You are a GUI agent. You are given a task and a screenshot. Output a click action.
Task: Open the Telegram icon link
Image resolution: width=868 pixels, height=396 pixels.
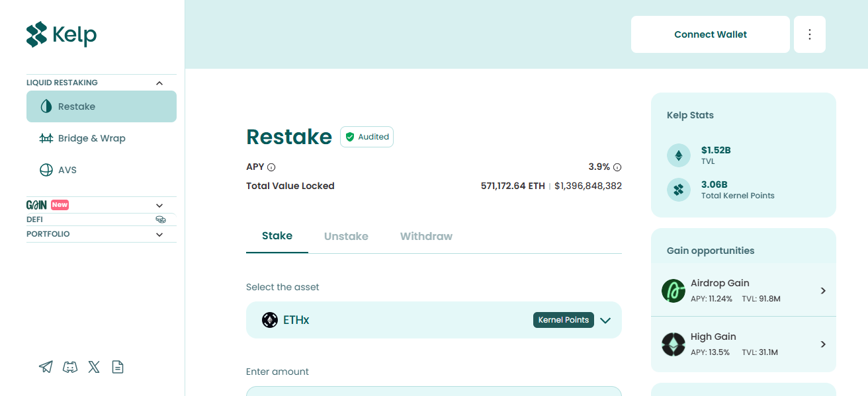point(46,367)
